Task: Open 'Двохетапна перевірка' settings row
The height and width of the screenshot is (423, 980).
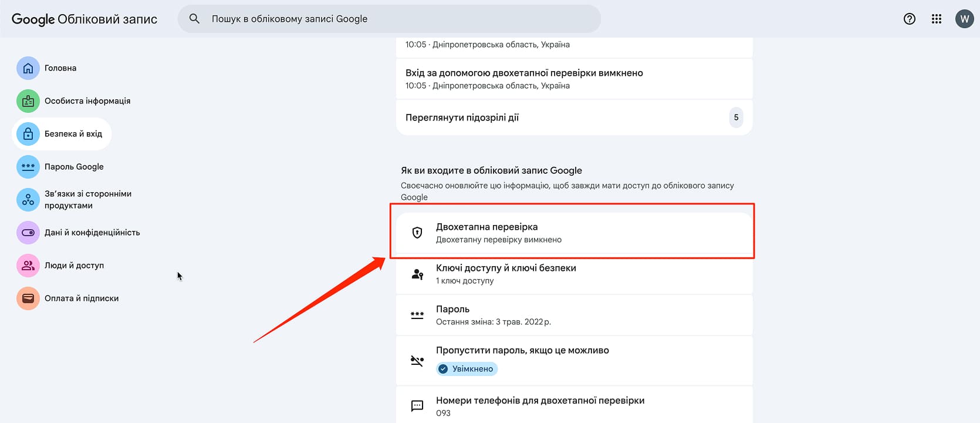Action: coord(574,233)
